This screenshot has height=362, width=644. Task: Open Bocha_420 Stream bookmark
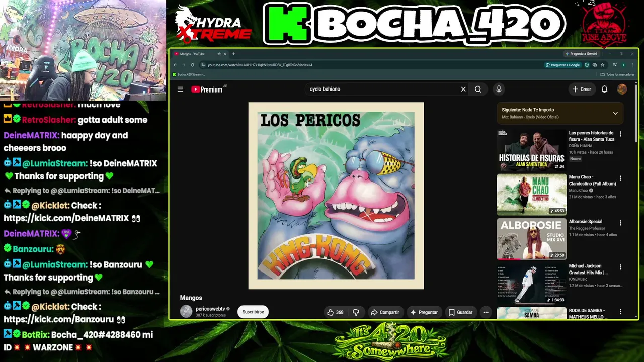tap(189, 74)
